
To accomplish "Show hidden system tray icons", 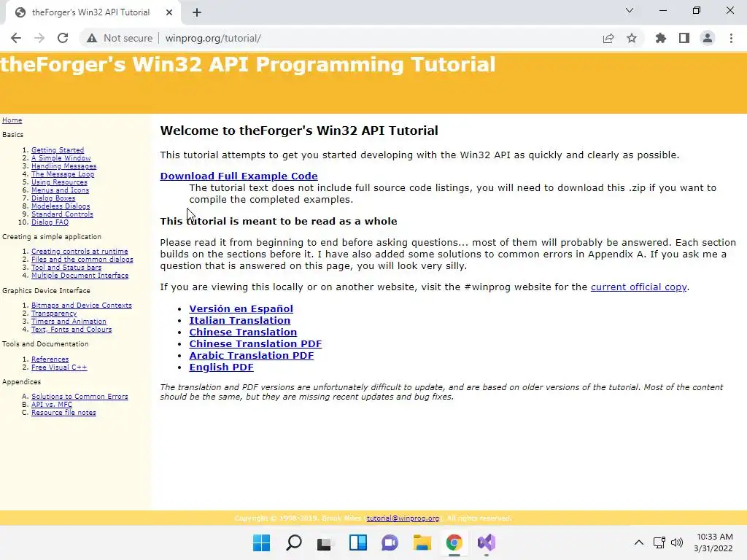I will coord(639,542).
